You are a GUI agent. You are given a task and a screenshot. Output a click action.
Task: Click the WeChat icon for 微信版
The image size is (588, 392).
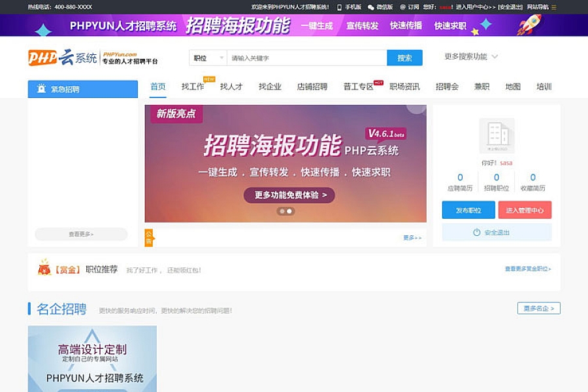[x=370, y=7]
